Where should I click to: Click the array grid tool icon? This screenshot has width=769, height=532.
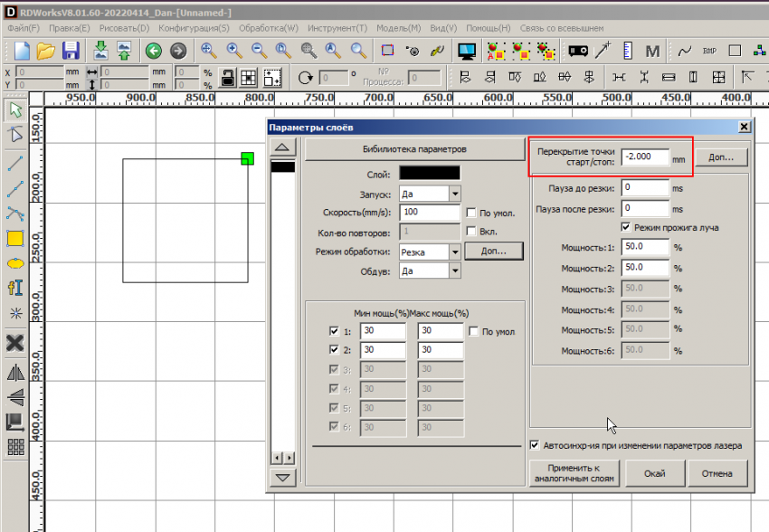(14, 446)
